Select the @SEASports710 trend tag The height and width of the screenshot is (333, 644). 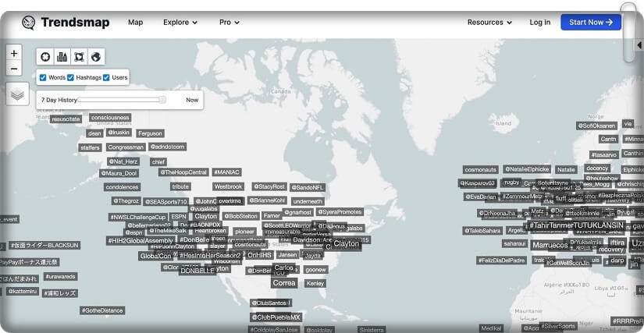pyautogui.click(x=166, y=202)
